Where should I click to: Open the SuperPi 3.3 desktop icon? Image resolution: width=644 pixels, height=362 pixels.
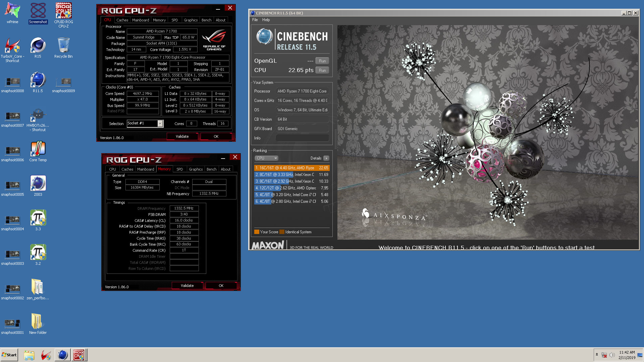point(38,220)
